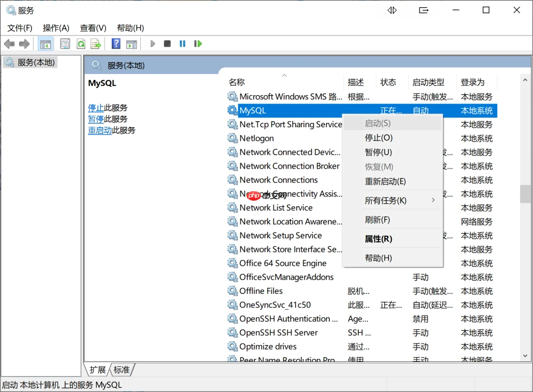This screenshot has width=533, height=392.
Task: Toggle the console tree visibility icon
Action: 45,43
